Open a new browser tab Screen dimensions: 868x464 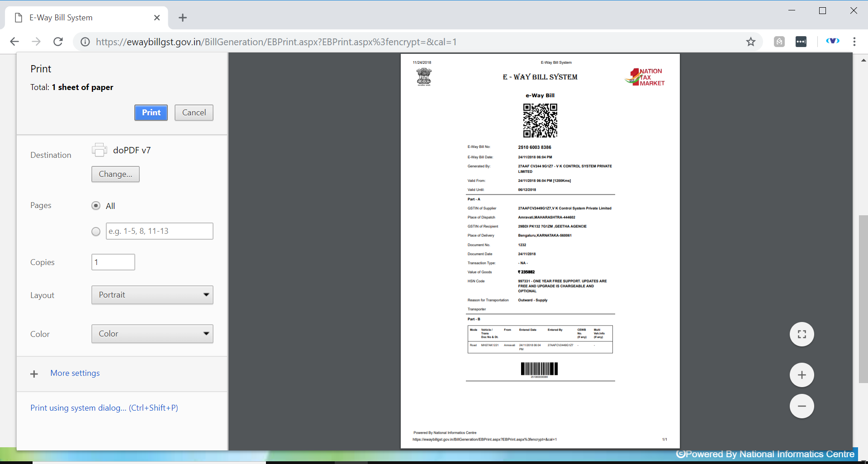[x=183, y=18]
